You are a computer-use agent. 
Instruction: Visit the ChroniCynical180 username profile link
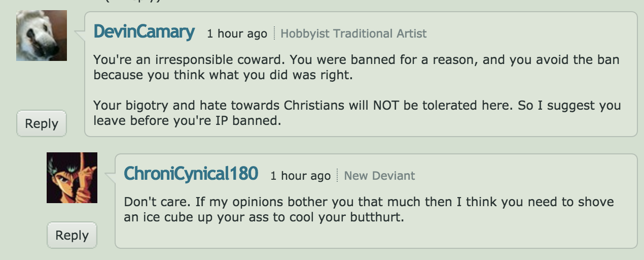tap(191, 174)
